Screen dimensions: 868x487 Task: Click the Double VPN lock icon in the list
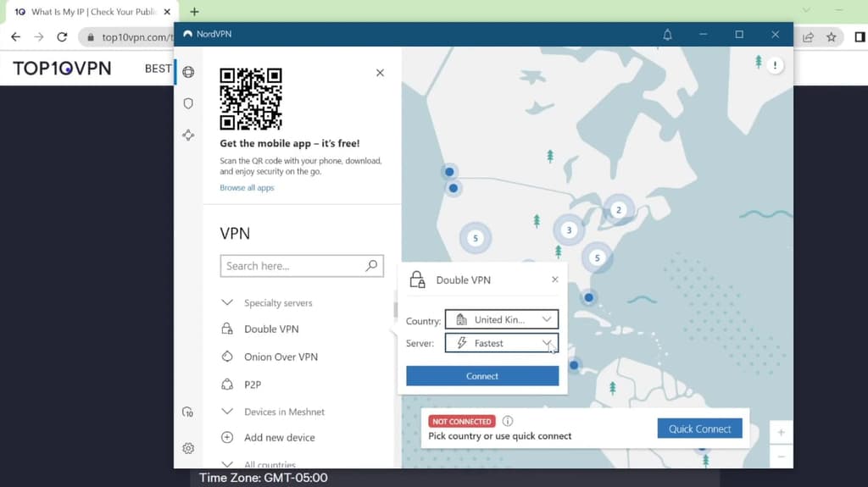[x=227, y=329]
